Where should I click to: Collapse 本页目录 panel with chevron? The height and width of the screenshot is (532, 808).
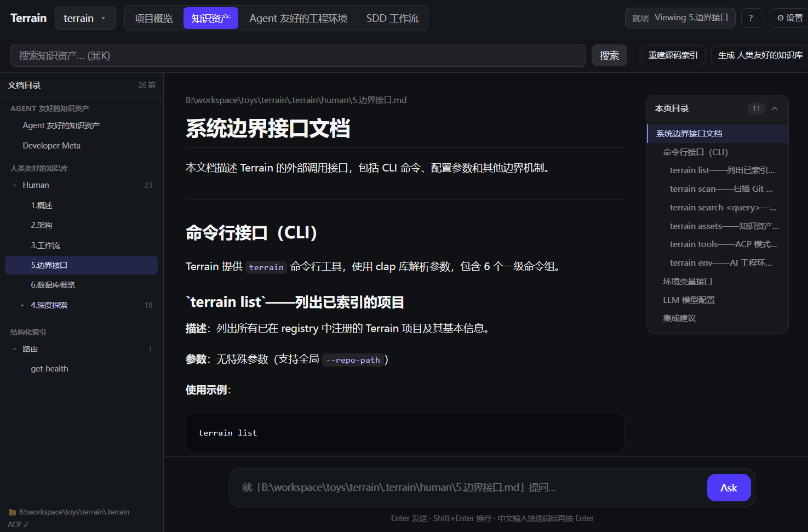point(775,108)
